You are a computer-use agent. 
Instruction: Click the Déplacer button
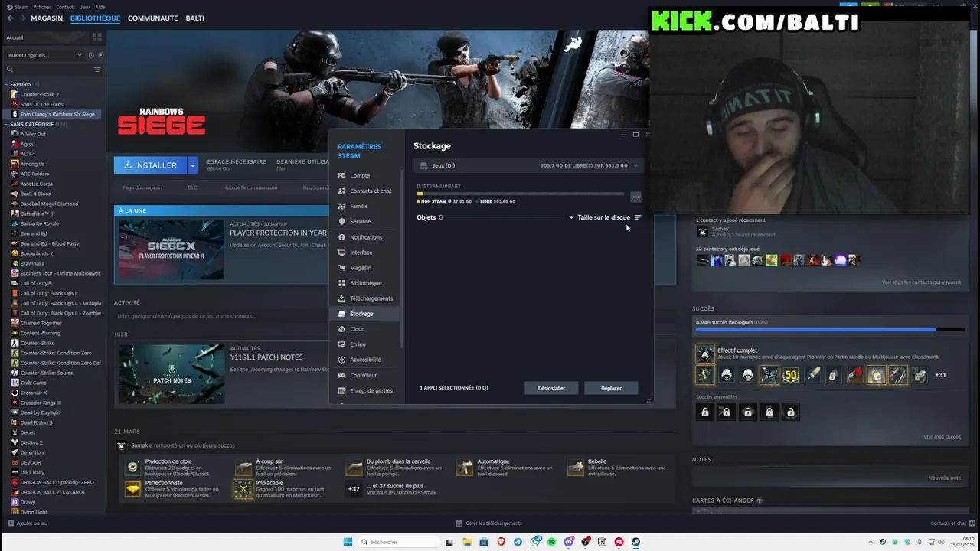click(611, 388)
